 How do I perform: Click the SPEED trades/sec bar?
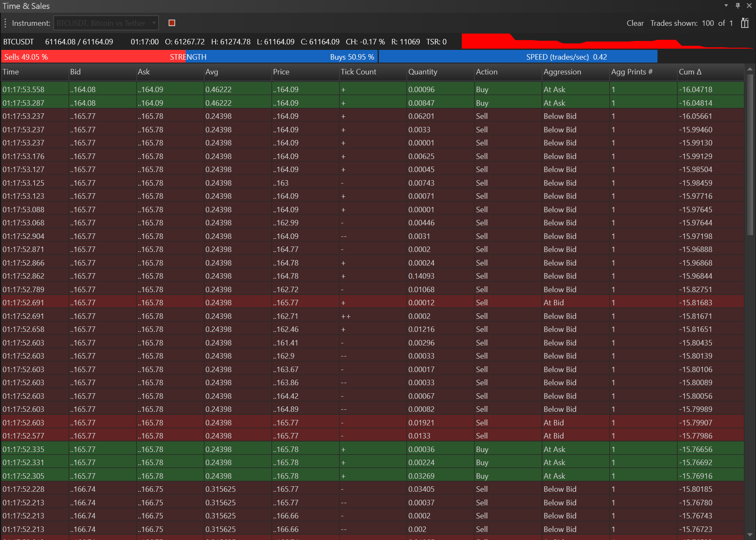click(518, 57)
